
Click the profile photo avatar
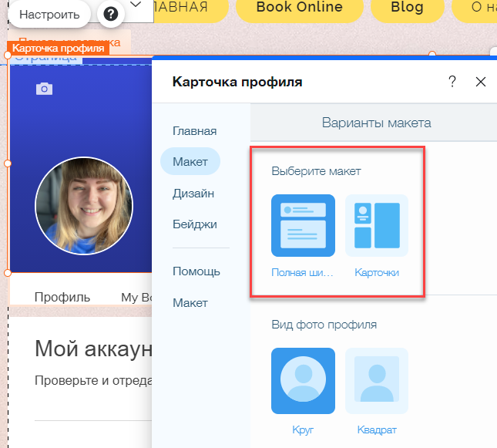[84, 206]
